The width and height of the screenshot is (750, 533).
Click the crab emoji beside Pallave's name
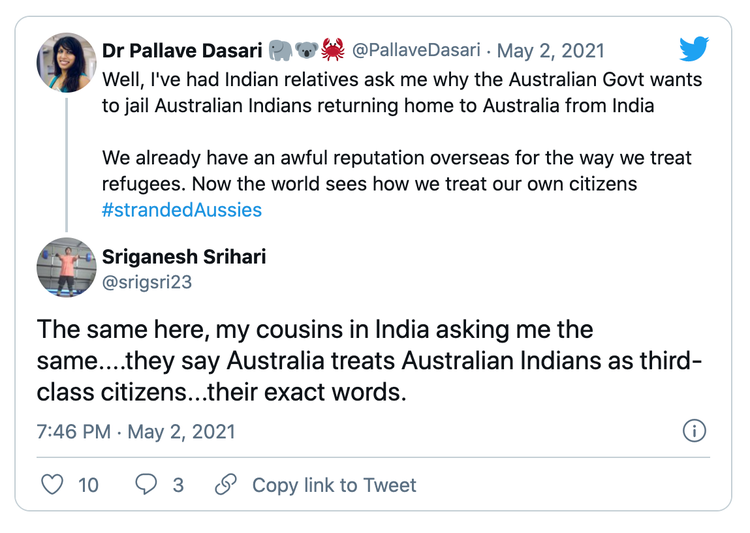pos(333,50)
